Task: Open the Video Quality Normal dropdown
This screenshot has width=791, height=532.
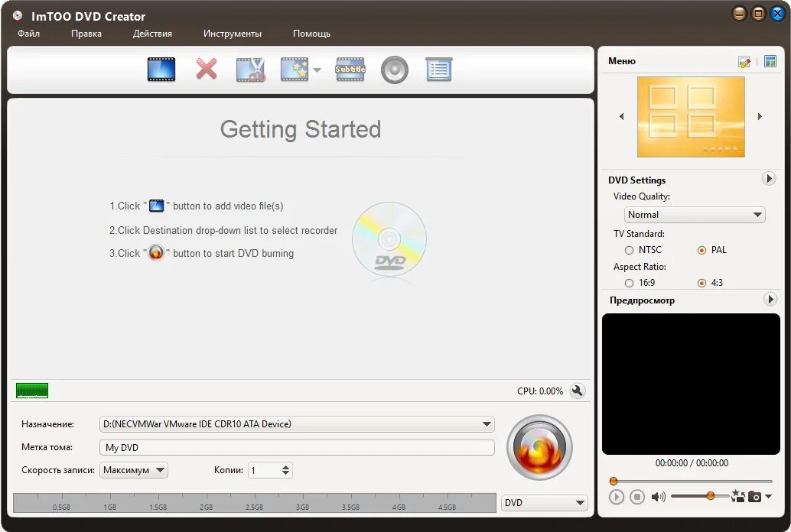Action: point(695,215)
